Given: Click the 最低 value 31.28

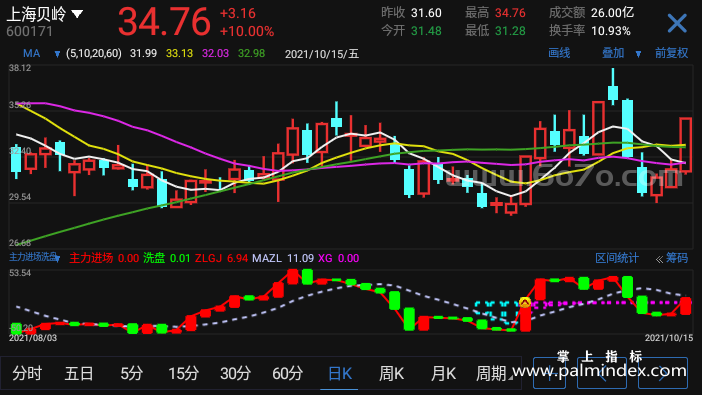Looking at the screenshot, I should coord(510,31).
